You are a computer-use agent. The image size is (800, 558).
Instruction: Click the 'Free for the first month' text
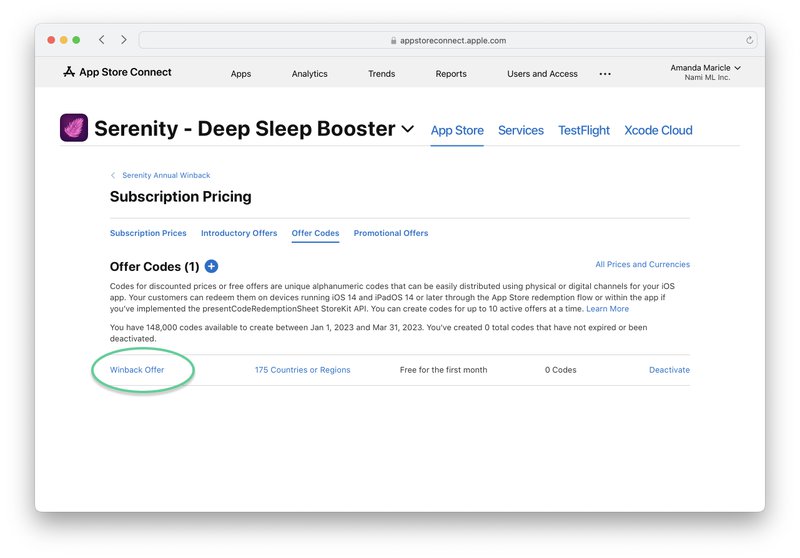(x=443, y=370)
